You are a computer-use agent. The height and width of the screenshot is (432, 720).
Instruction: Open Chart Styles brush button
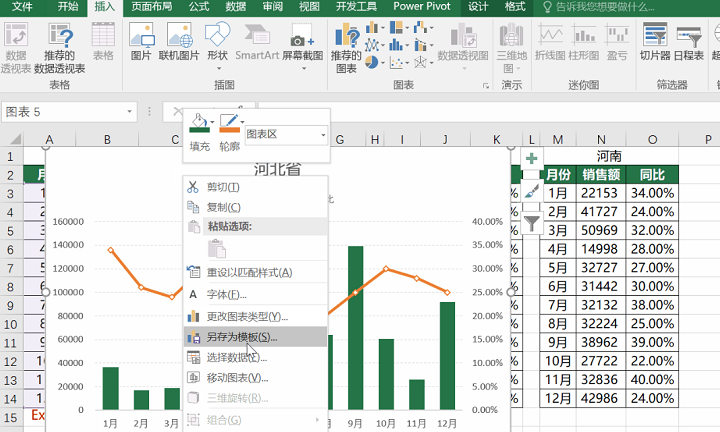coord(531,191)
